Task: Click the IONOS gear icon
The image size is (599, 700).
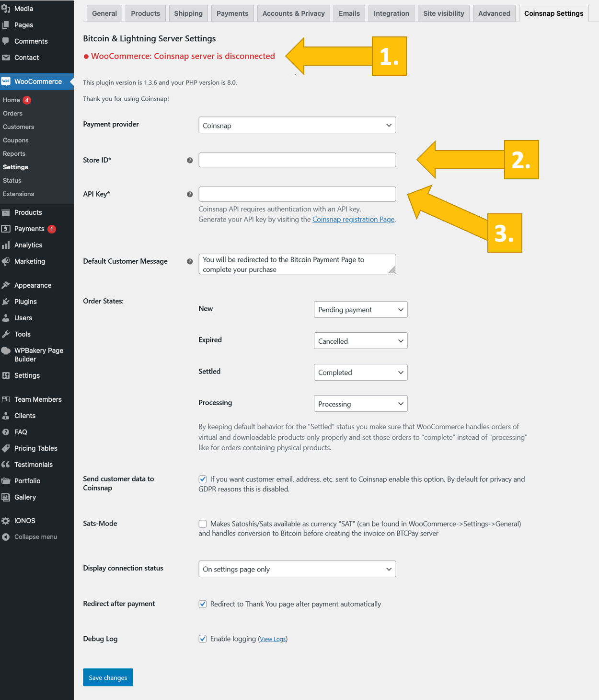Action: click(6, 521)
